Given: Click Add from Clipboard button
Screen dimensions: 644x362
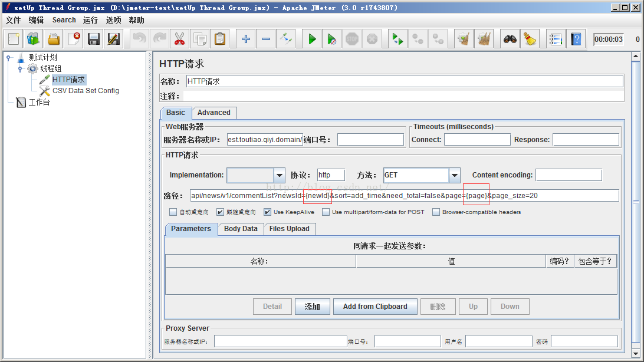Looking at the screenshot, I should click(375, 307).
